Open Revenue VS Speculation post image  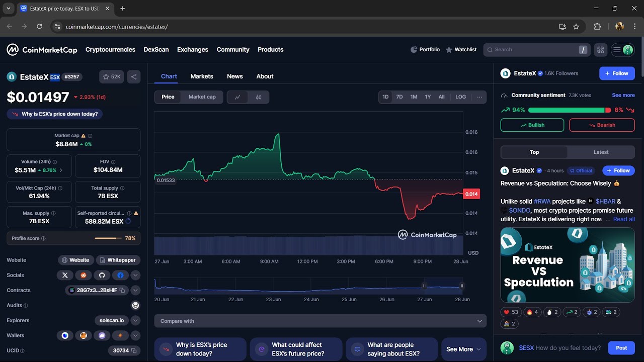click(x=568, y=264)
